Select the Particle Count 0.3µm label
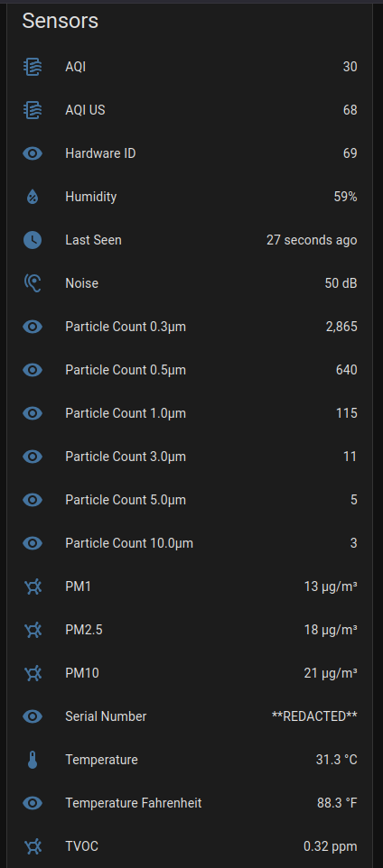 pyautogui.click(x=126, y=327)
